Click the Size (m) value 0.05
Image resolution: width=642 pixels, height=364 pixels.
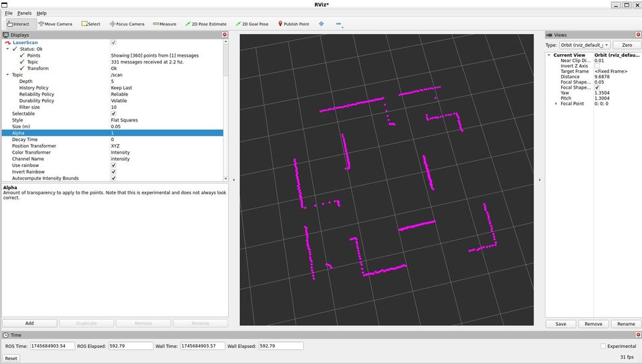tap(116, 127)
